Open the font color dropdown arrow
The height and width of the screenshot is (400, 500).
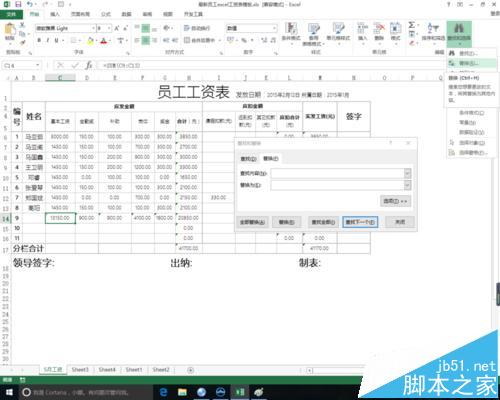[109, 41]
